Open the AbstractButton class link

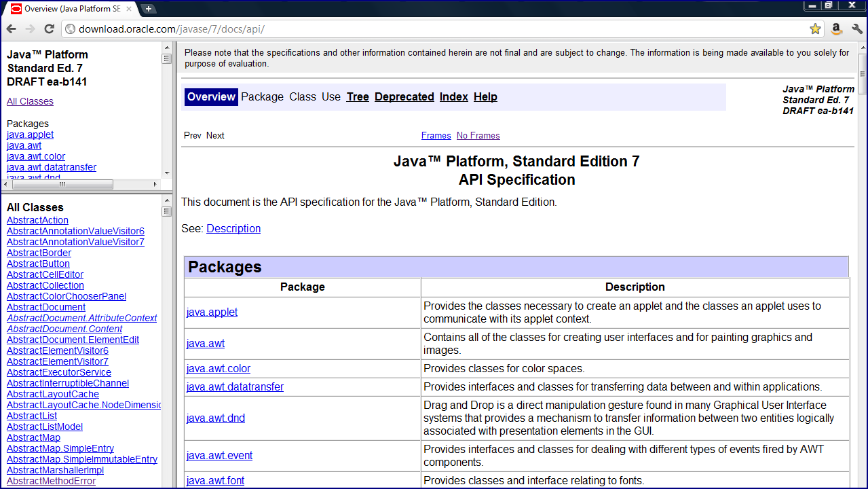pos(38,264)
